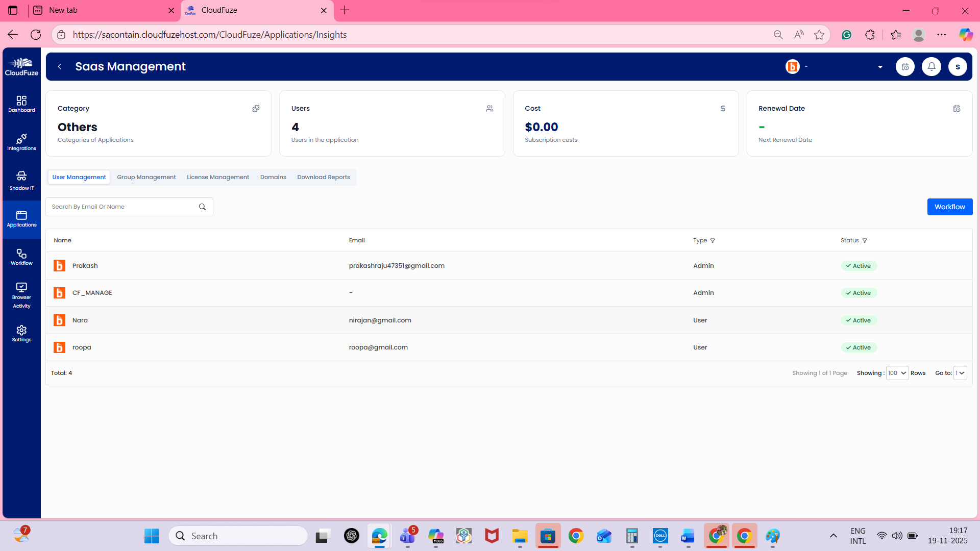The width and height of the screenshot is (980, 551).
Task: Click the Active status badge for Prakash
Action: point(859,265)
